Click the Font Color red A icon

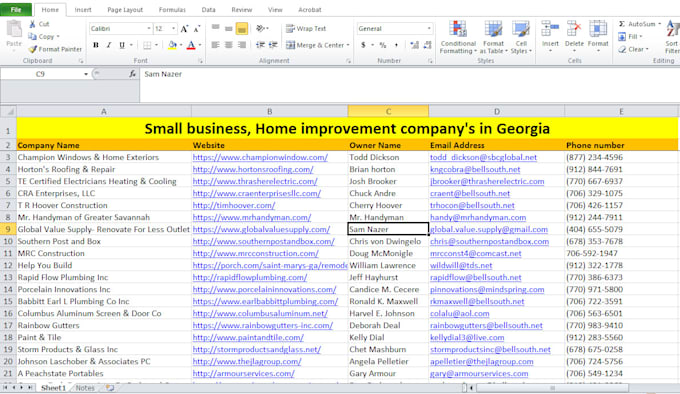click(191, 45)
